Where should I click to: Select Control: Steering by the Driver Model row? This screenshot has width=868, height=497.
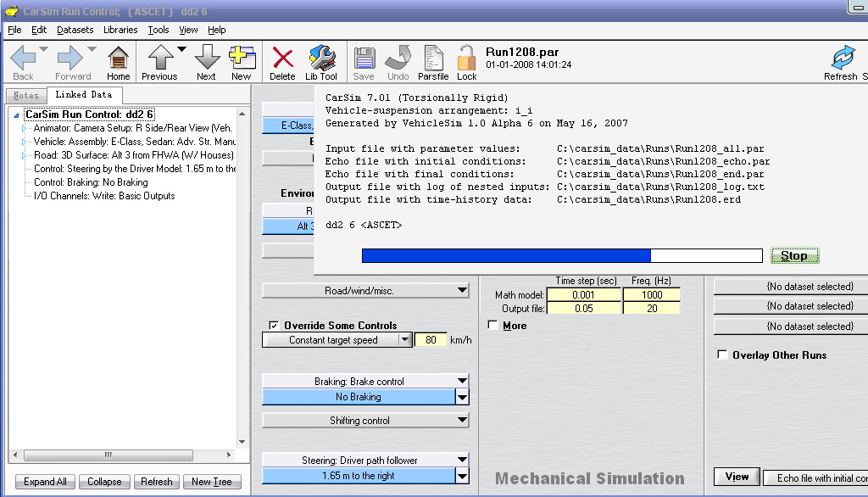coord(135,169)
